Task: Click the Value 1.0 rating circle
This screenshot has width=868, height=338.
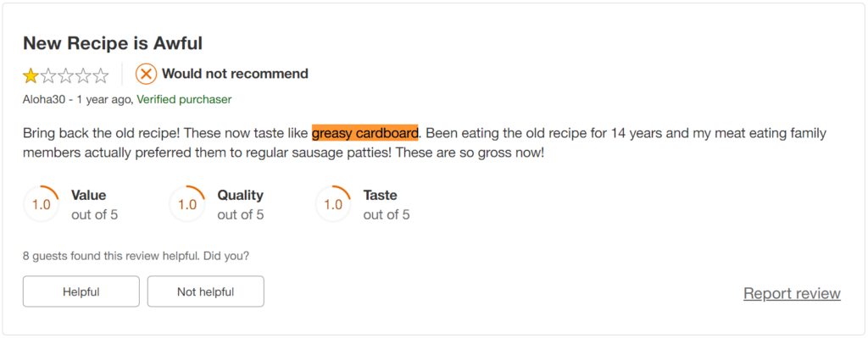Action: click(x=42, y=204)
